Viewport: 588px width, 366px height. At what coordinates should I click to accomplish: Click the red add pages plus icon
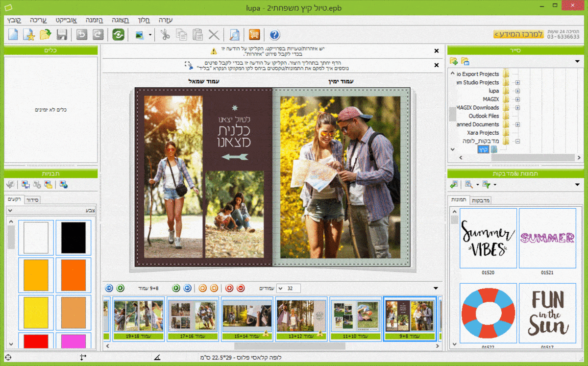tap(229, 288)
